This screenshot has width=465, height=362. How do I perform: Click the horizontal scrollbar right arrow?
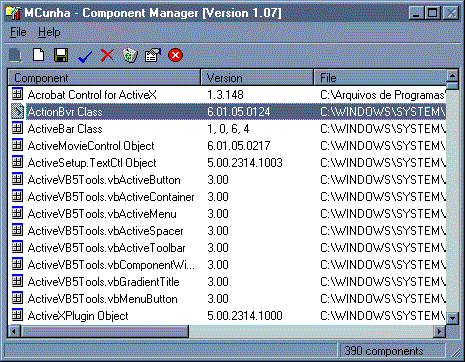[x=439, y=331]
